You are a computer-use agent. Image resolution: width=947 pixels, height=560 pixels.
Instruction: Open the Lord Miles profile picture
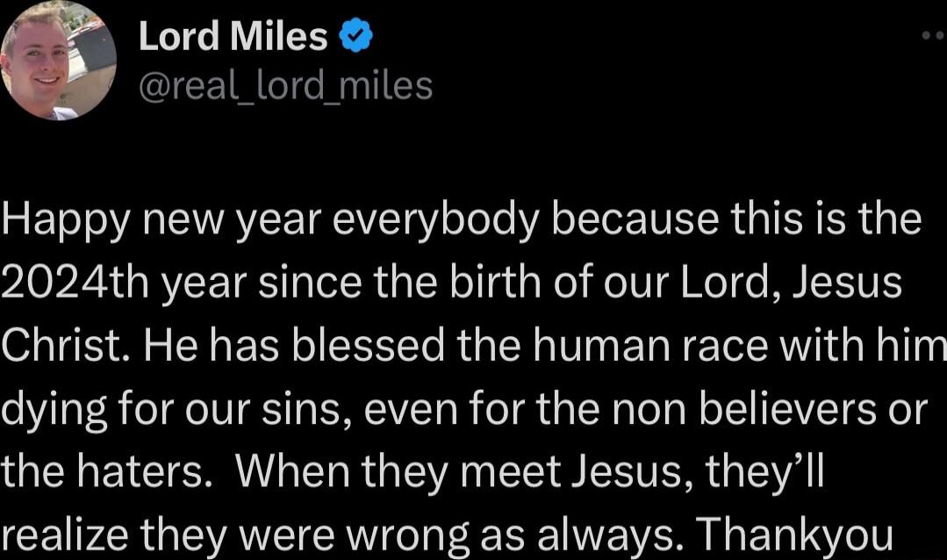click(58, 61)
